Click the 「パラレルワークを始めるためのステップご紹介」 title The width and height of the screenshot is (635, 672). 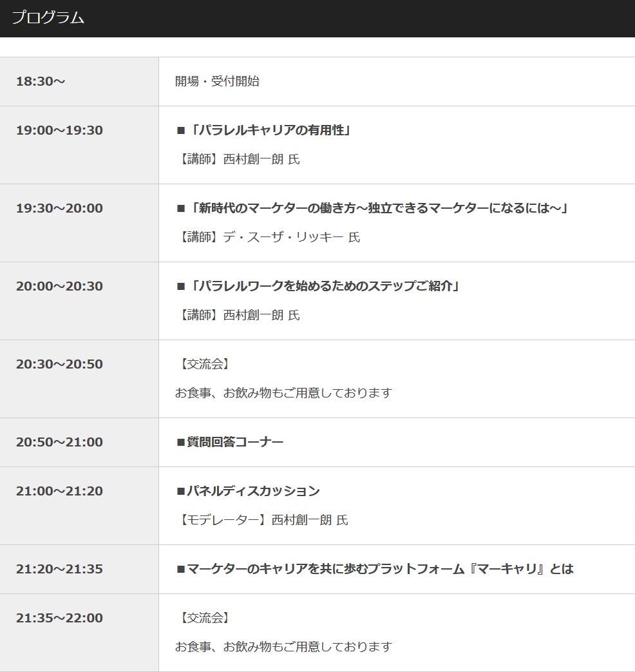318,286
